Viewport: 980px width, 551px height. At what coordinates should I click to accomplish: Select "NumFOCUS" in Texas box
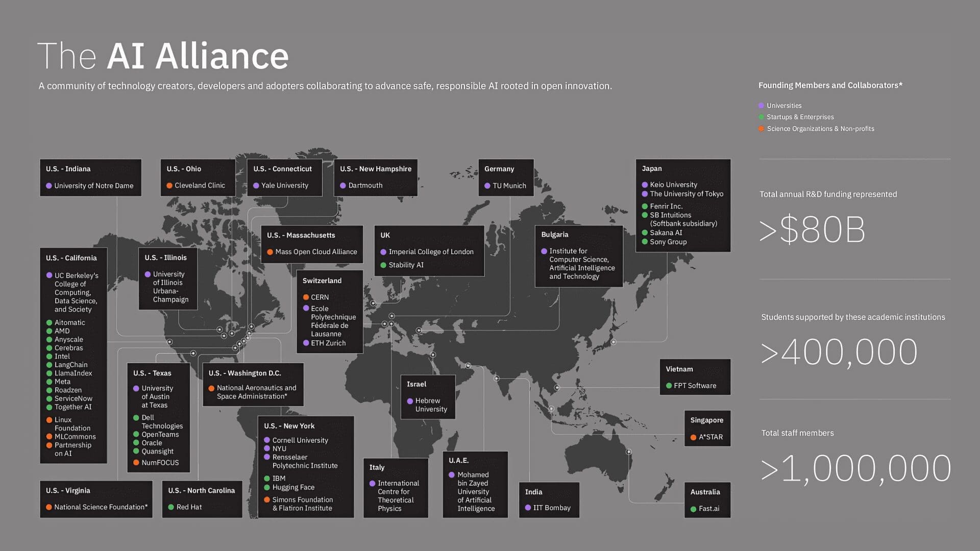pyautogui.click(x=160, y=463)
